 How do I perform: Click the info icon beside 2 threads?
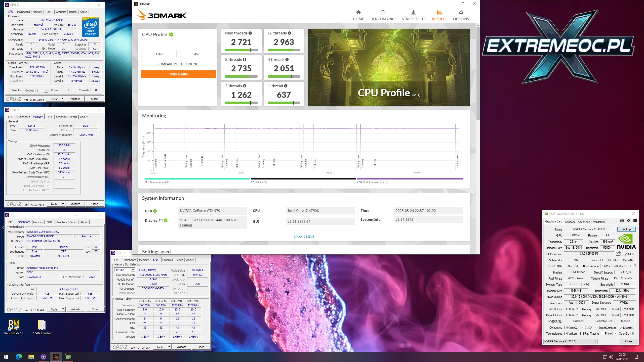[x=245, y=86]
